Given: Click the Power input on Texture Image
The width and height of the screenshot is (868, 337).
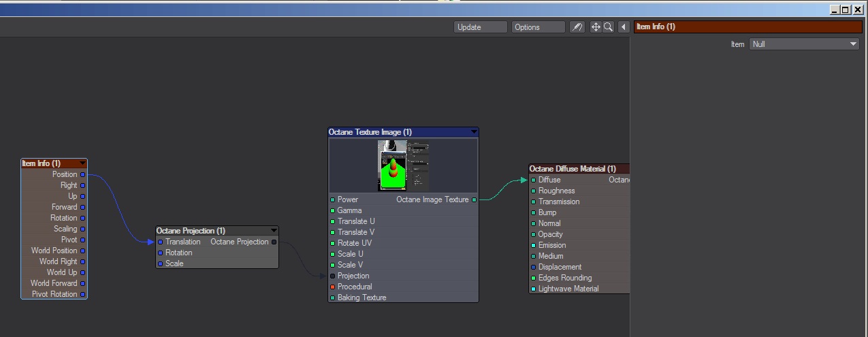Looking at the screenshot, I should (333, 199).
